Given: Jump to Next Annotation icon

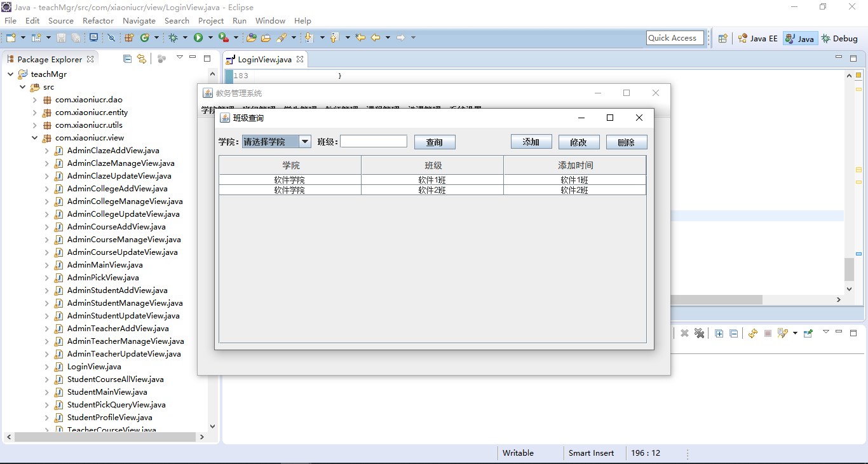Looking at the screenshot, I should (x=309, y=38).
